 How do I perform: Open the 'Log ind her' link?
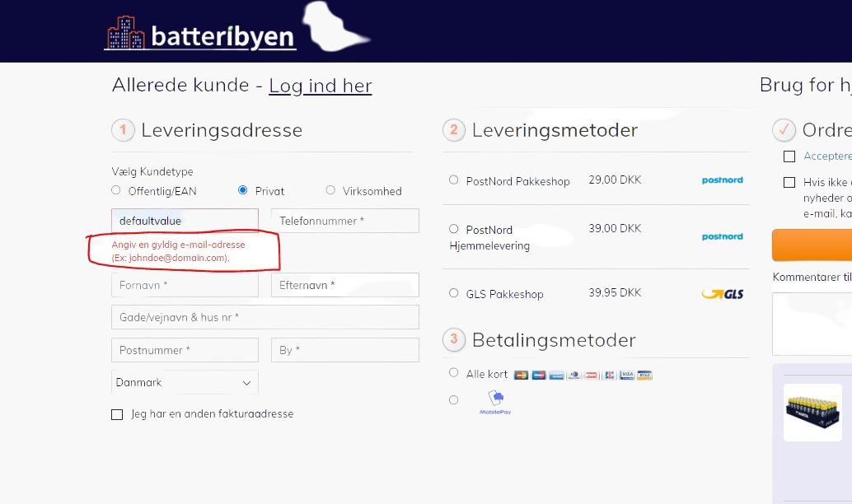click(320, 86)
